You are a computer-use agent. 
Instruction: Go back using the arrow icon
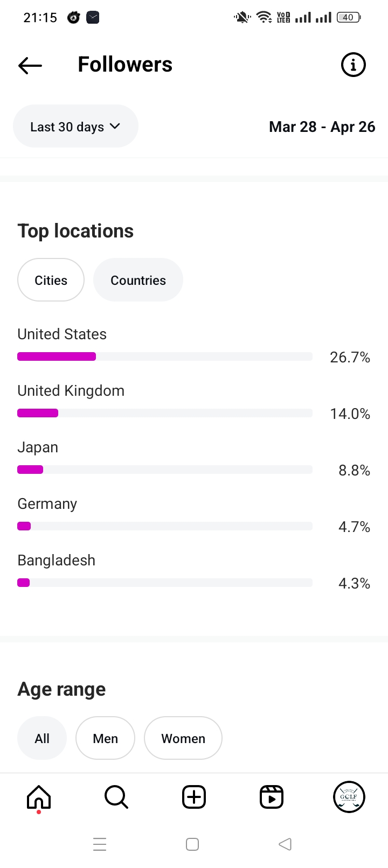point(30,65)
